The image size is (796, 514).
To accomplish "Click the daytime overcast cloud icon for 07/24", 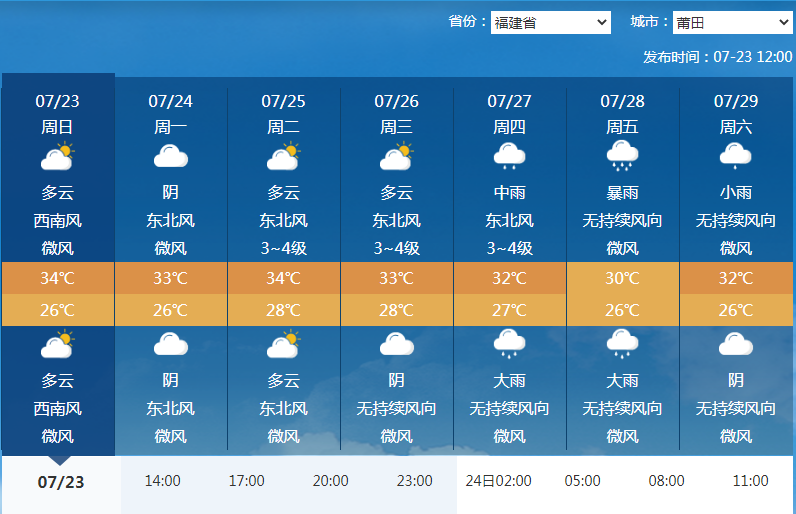I will point(171,156).
